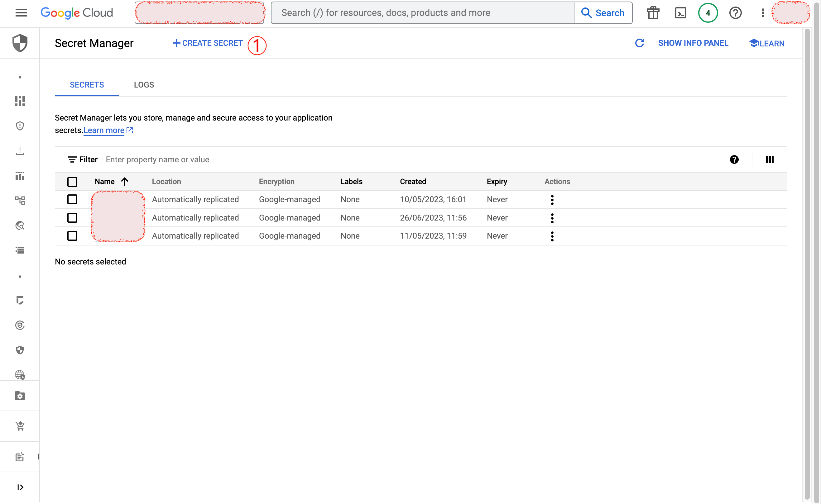Click the Security shield product icon
Viewport: 821px width, 504px height.
tap(20, 43)
